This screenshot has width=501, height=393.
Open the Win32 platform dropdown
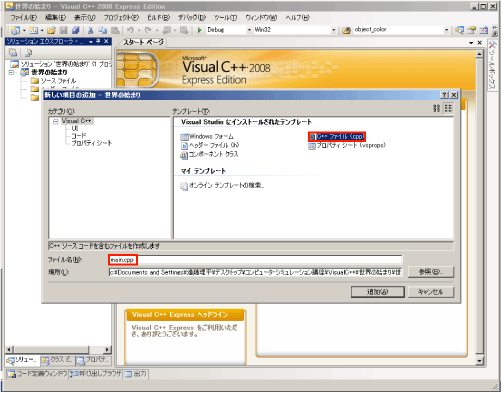click(x=333, y=30)
